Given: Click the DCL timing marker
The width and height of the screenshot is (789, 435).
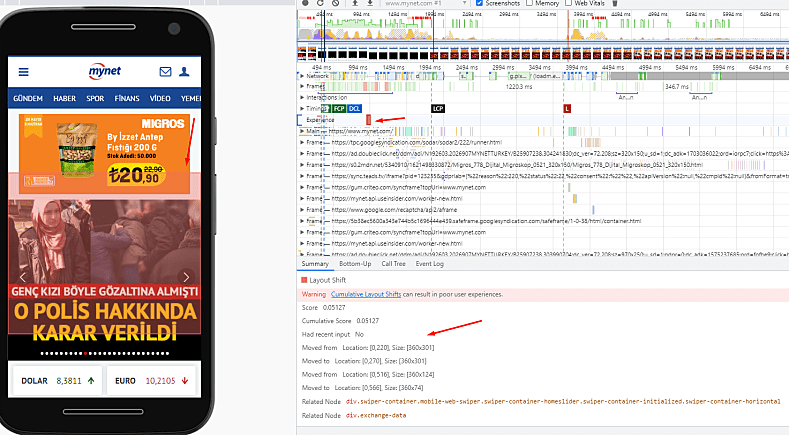Looking at the screenshot, I should (x=355, y=109).
